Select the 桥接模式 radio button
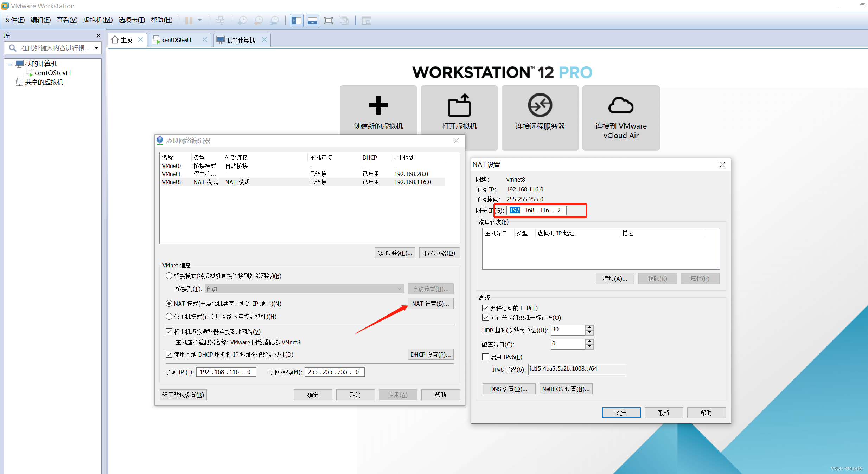 click(169, 275)
